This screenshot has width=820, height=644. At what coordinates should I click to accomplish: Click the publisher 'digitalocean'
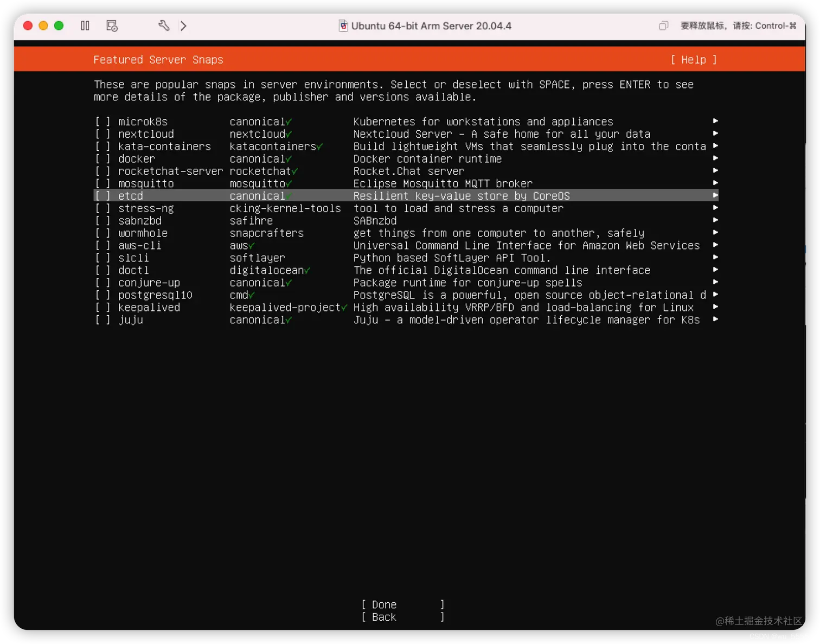pyautogui.click(x=267, y=270)
